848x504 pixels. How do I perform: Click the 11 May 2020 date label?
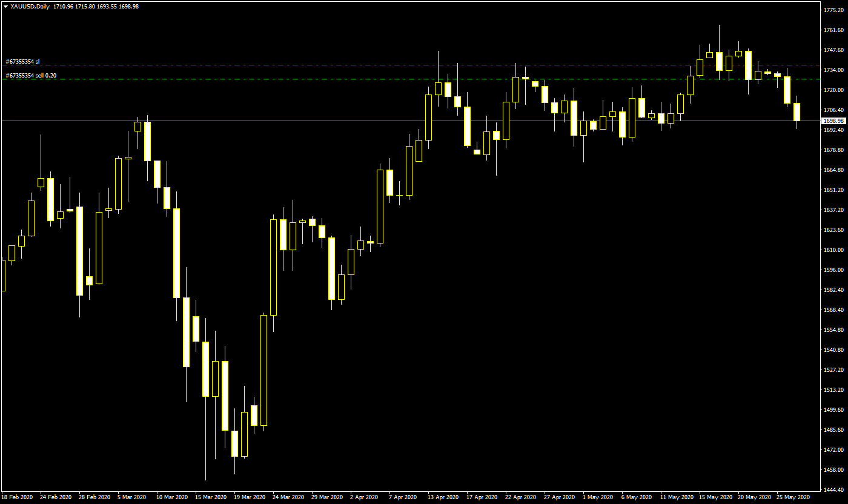click(676, 497)
